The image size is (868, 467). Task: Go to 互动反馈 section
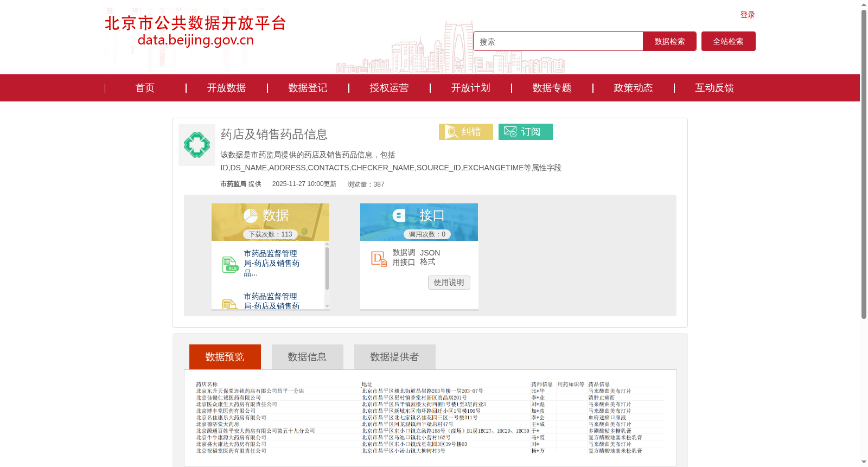point(714,88)
